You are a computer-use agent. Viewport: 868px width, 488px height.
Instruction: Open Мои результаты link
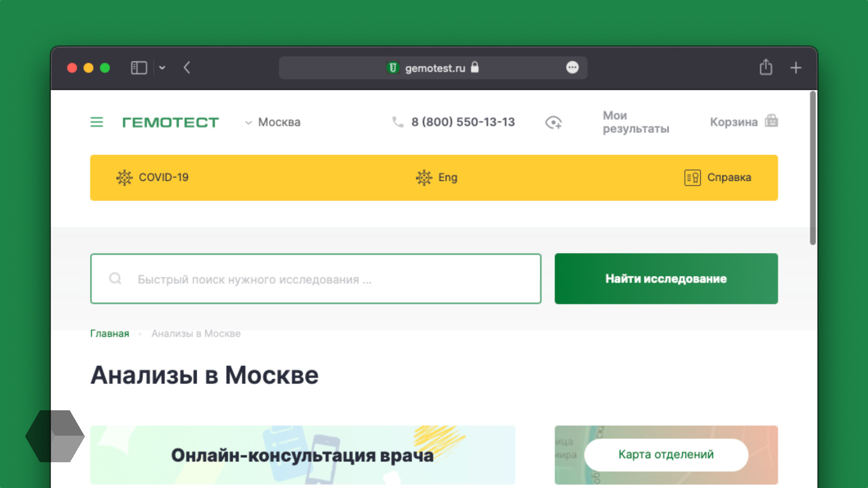pos(636,122)
